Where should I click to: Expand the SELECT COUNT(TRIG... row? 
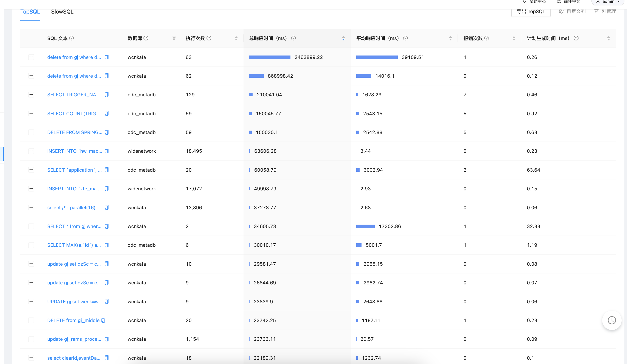click(x=31, y=114)
